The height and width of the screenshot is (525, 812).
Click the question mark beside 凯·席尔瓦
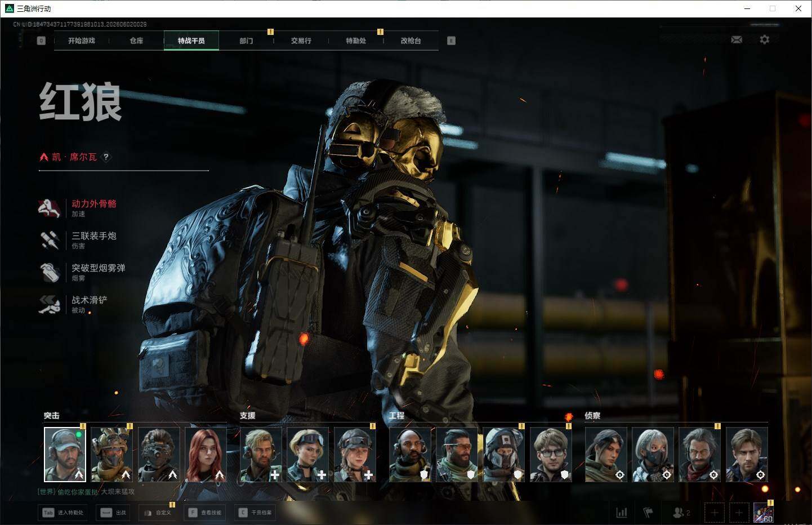pos(106,157)
